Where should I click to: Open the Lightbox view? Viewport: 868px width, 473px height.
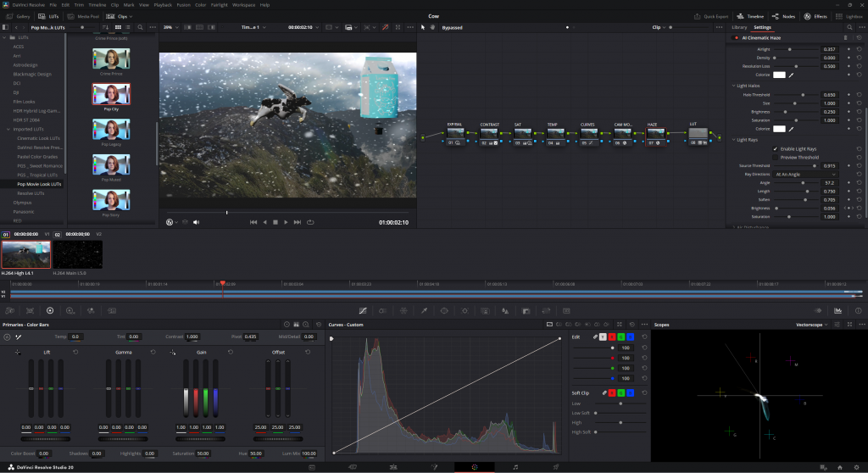pos(849,17)
